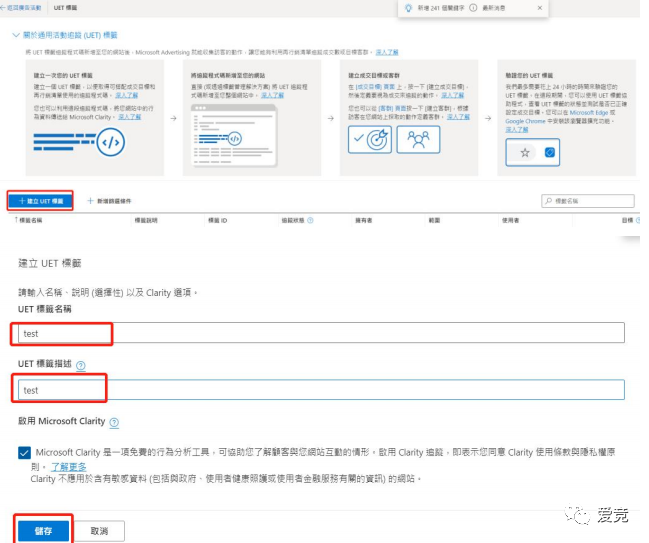Open the [客群] 頁面 link
The width and height of the screenshot is (649, 543).
(392, 108)
